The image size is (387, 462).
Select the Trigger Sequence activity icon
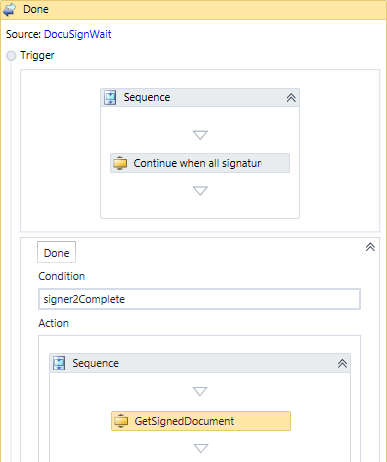click(x=110, y=98)
